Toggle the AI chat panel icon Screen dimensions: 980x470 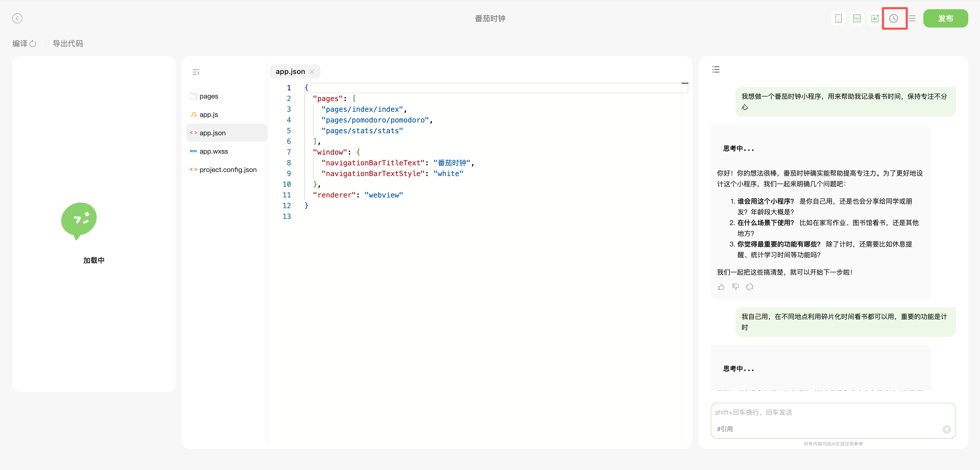point(875,18)
